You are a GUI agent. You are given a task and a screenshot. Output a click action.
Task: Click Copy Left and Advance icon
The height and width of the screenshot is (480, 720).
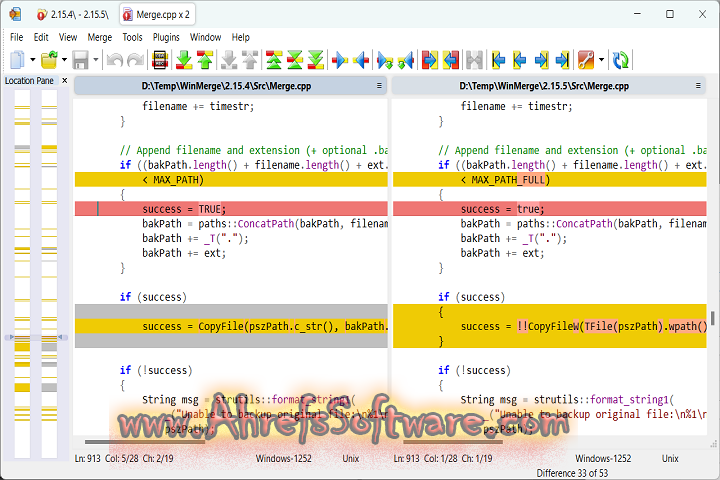[x=406, y=60]
